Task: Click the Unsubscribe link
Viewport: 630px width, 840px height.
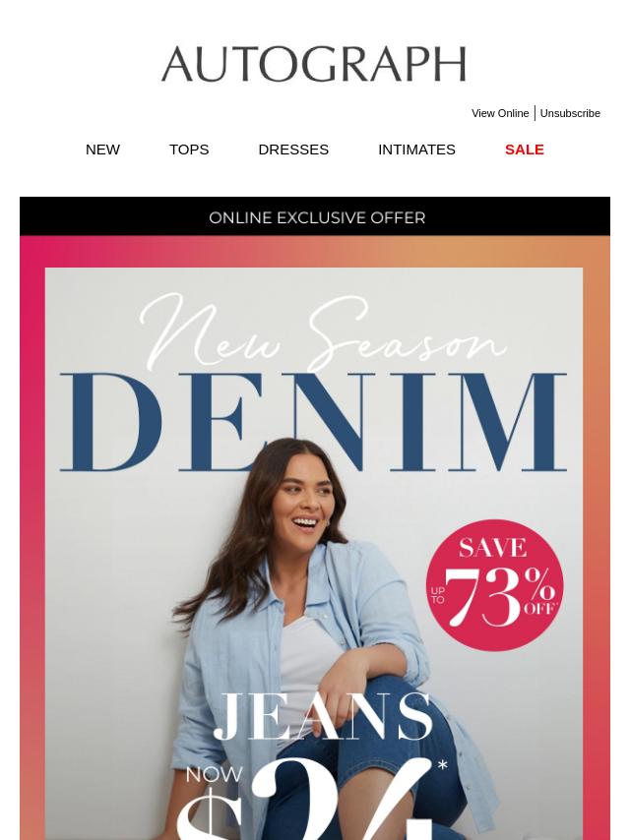Action: coord(570,113)
